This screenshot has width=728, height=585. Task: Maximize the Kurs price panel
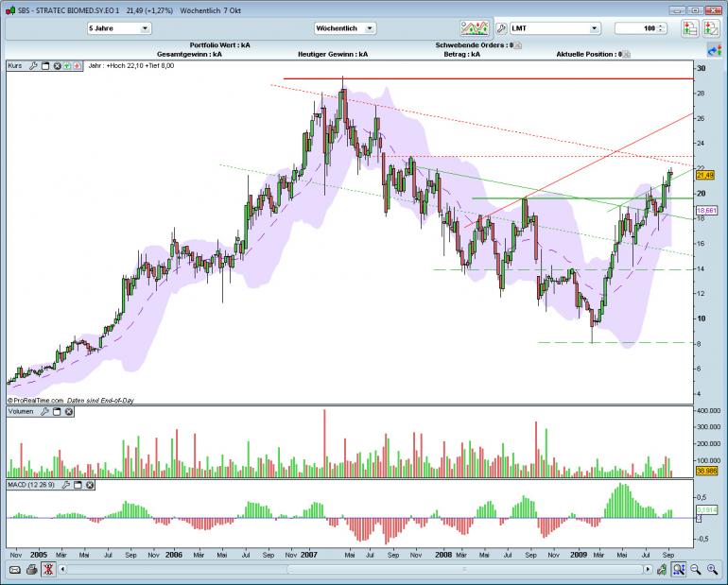(x=45, y=66)
